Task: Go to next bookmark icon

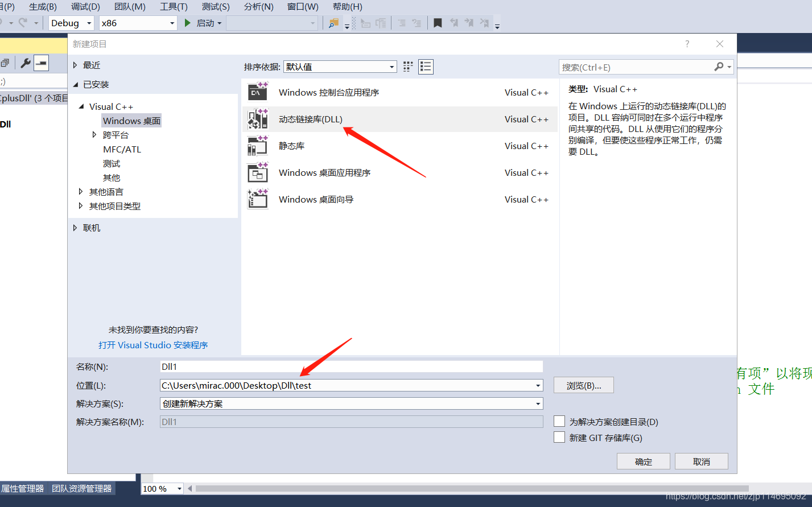Action: click(x=469, y=23)
